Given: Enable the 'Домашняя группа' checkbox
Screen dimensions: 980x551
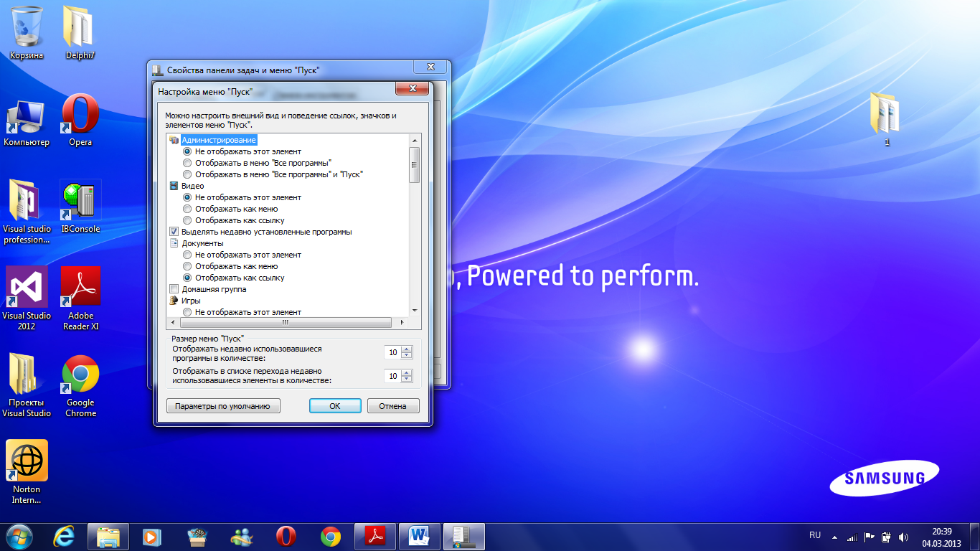Looking at the screenshot, I should point(174,289).
